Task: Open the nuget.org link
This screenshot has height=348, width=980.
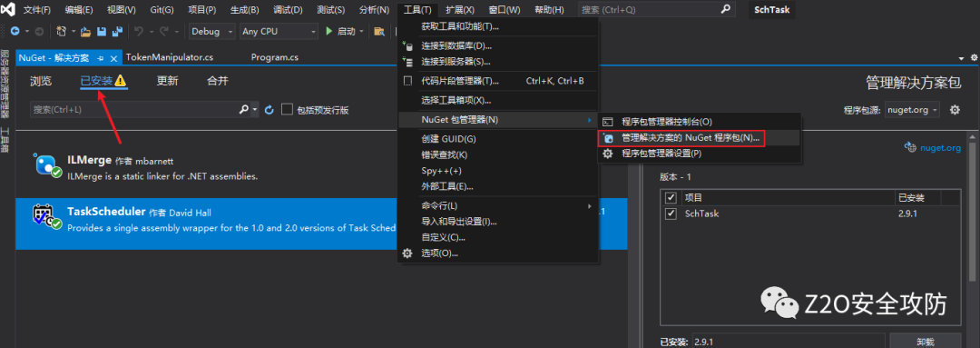Action: [941, 148]
